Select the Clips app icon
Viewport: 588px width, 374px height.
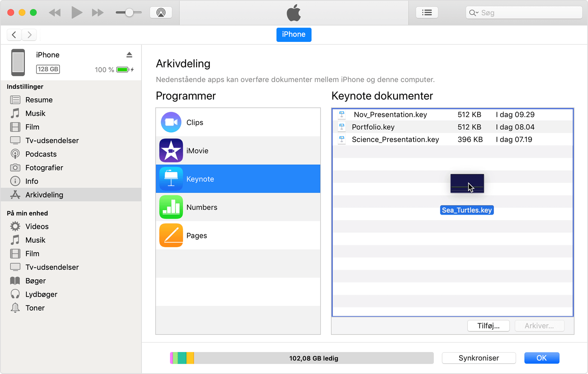[171, 122]
